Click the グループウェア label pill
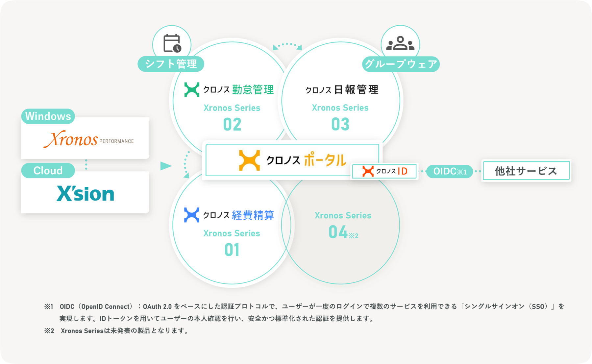 [x=401, y=64]
